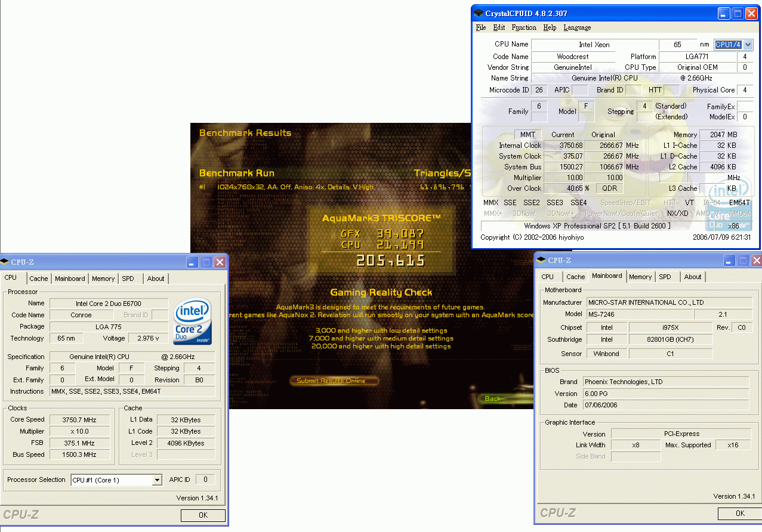The image size is (762, 532).
Task: Click the CPU Name field showing Intel Xeon
Action: point(594,45)
